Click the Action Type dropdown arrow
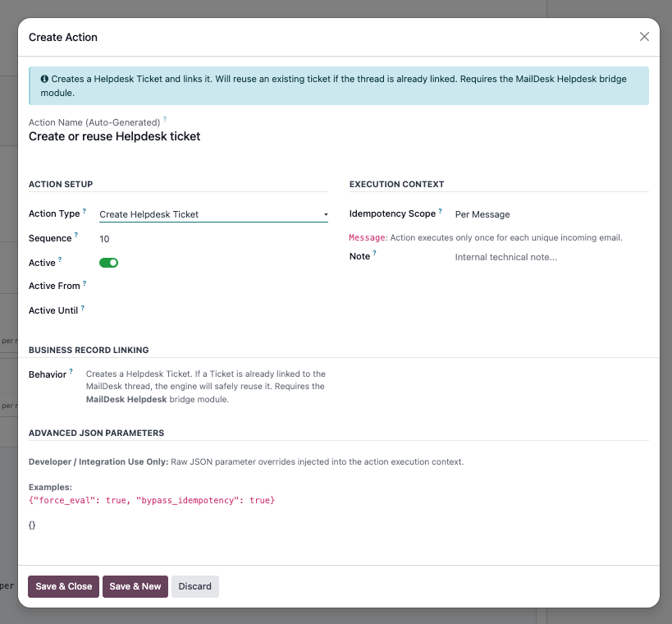Screen dimensions: 672x624 [326, 214]
